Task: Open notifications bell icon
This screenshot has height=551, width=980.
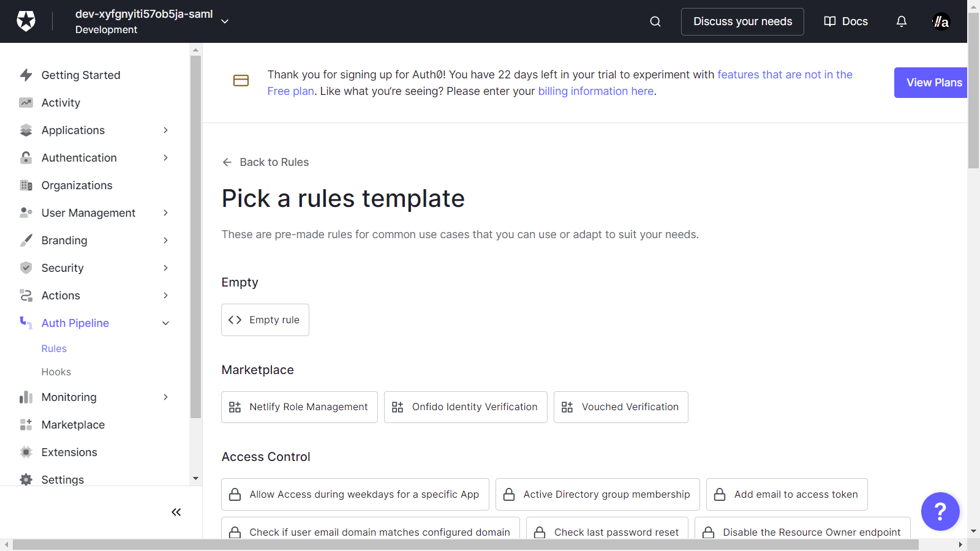Action: pyautogui.click(x=901, y=21)
